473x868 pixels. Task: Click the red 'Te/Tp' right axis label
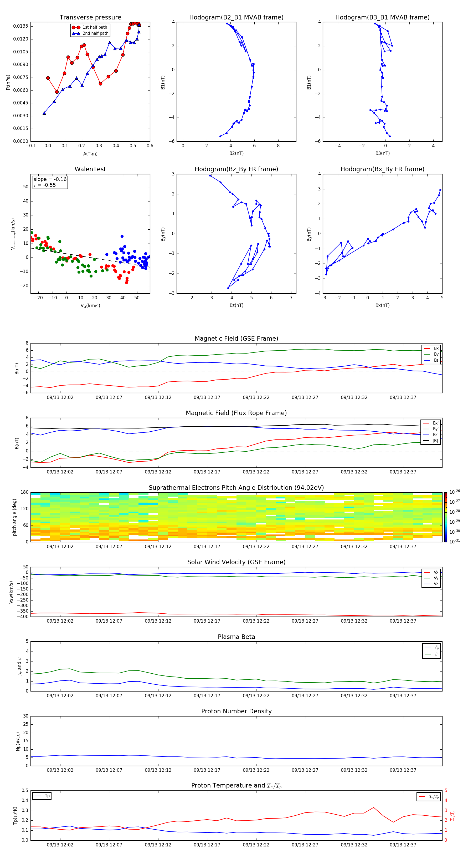pos(453,815)
